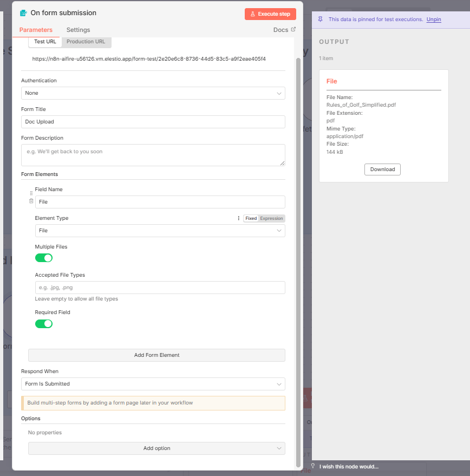470x476 pixels.
Task: Switch to the Parameters tab
Action: [36, 30]
